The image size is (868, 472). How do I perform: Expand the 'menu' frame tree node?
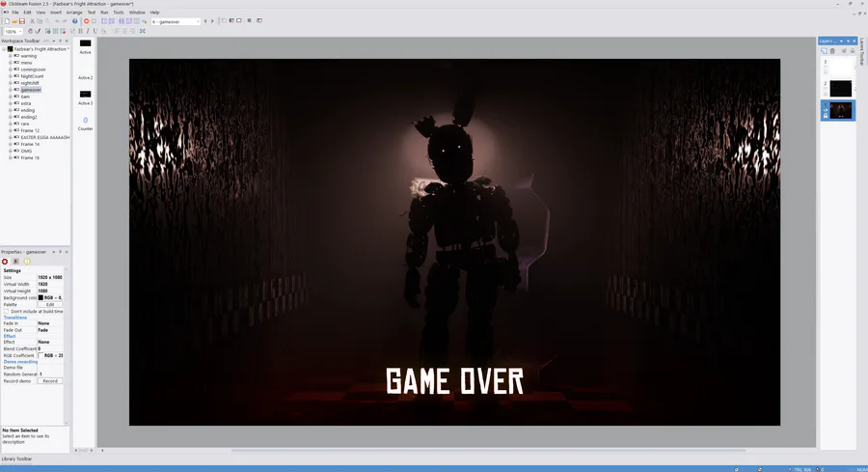10,63
